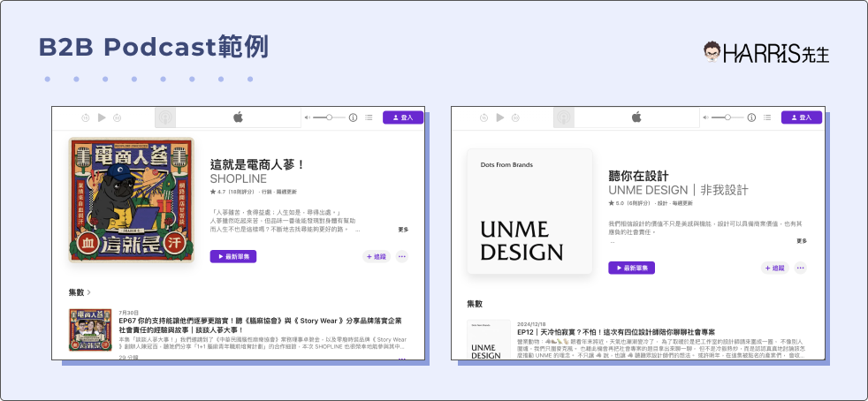Open the 設計 category link
This screenshot has height=401, width=868.
point(662,203)
